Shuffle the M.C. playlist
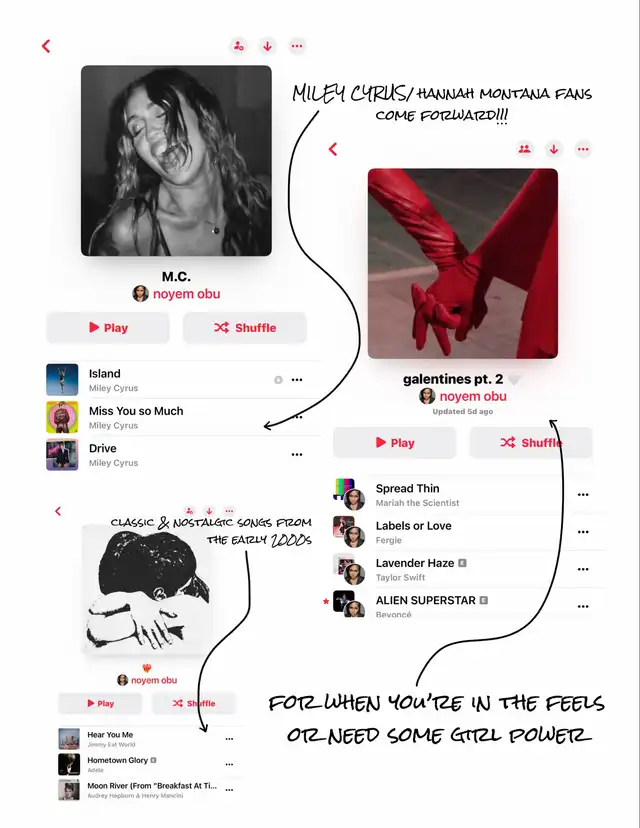The height and width of the screenshot is (828, 640). point(244,328)
